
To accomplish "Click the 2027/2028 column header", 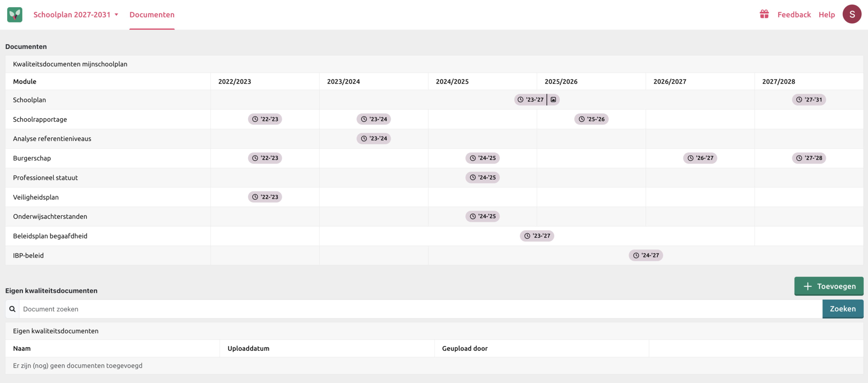I will (778, 81).
